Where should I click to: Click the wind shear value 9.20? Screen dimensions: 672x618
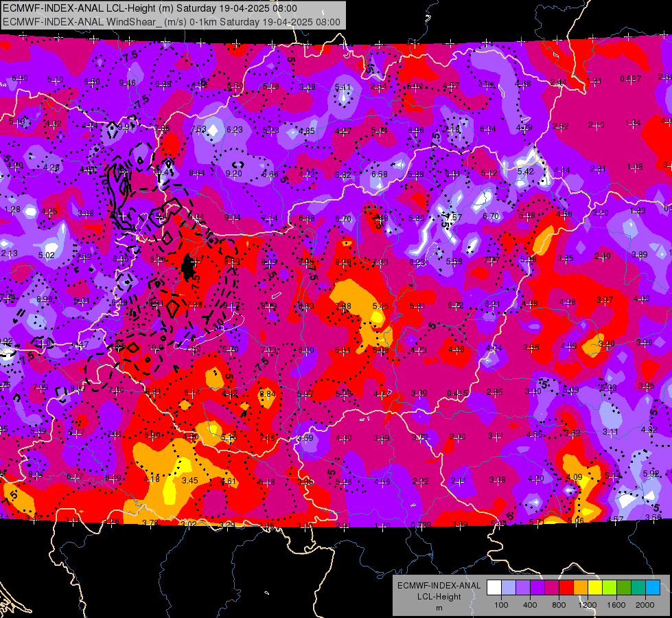[x=234, y=174]
